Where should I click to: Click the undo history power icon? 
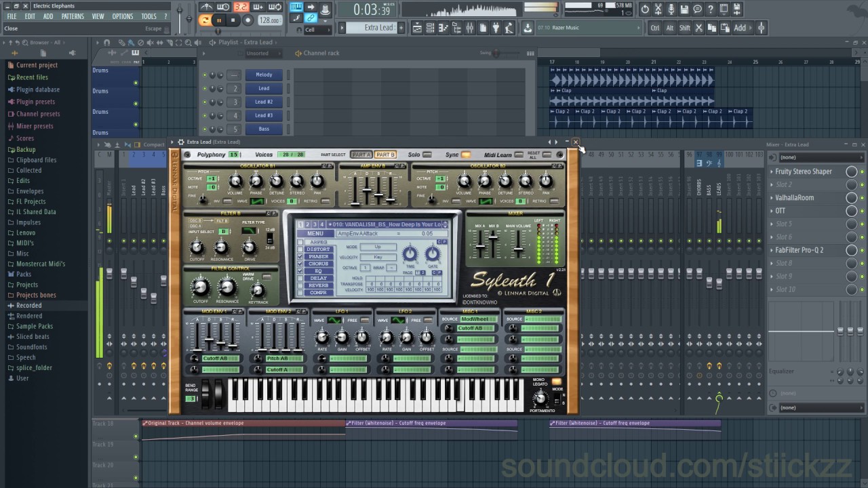[x=645, y=9]
